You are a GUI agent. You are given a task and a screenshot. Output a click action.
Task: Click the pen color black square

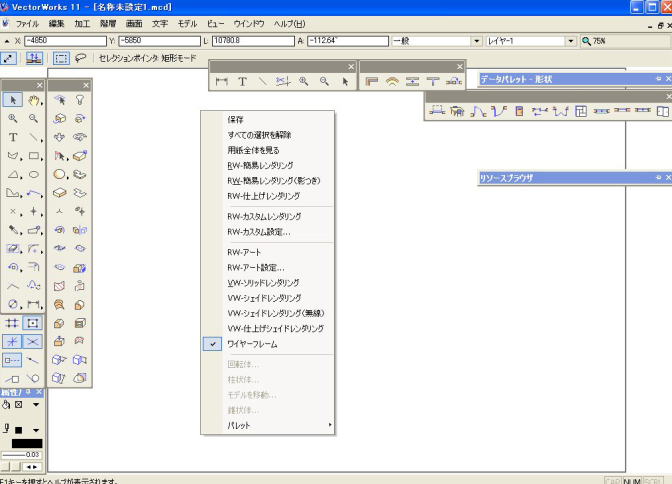pyautogui.click(x=18, y=430)
